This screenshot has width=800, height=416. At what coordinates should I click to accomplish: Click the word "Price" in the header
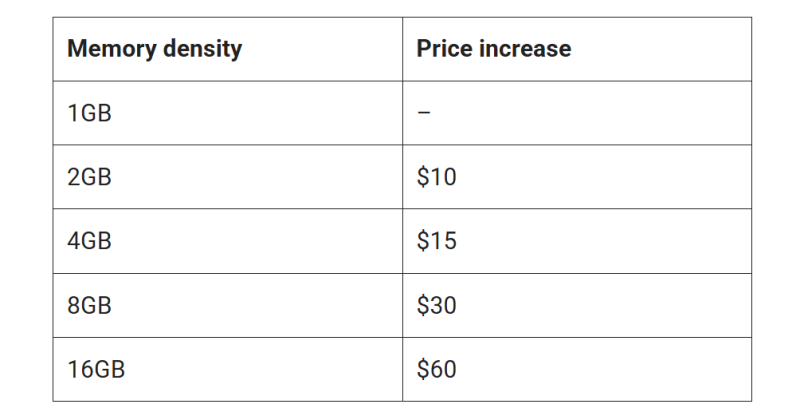443,49
